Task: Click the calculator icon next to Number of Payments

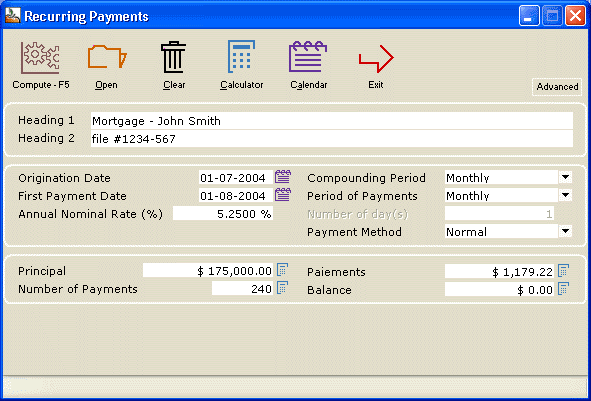Action: [283, 288]
